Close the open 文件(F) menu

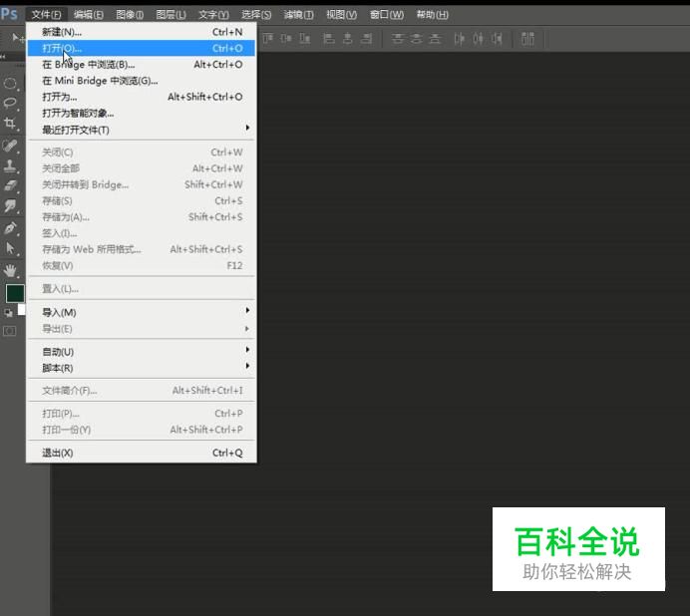tap(46, 15)
